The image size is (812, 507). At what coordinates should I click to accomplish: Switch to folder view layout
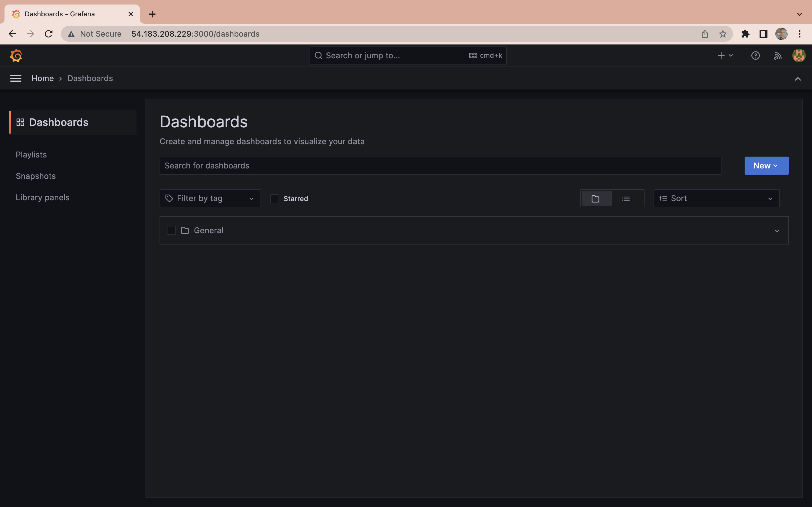595,199
